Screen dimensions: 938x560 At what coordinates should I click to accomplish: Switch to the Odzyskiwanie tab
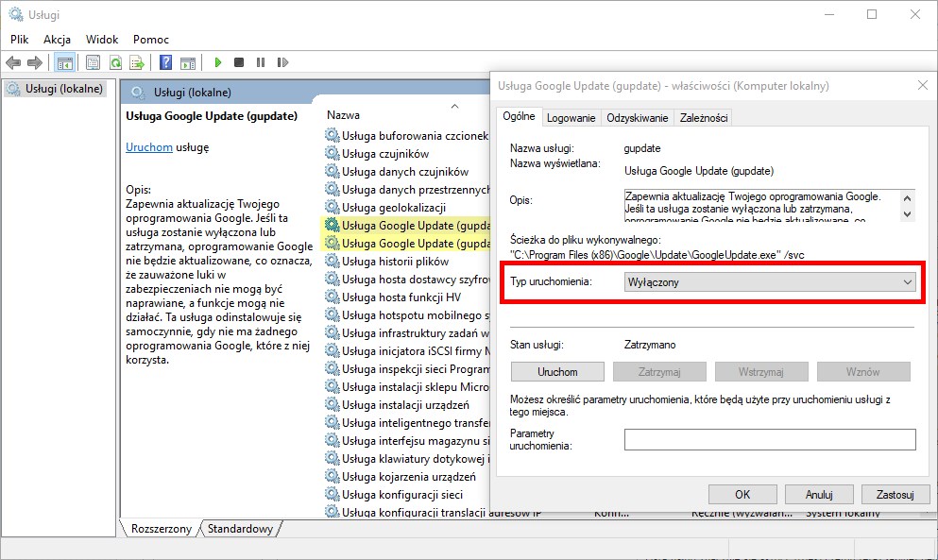(637, 118)
